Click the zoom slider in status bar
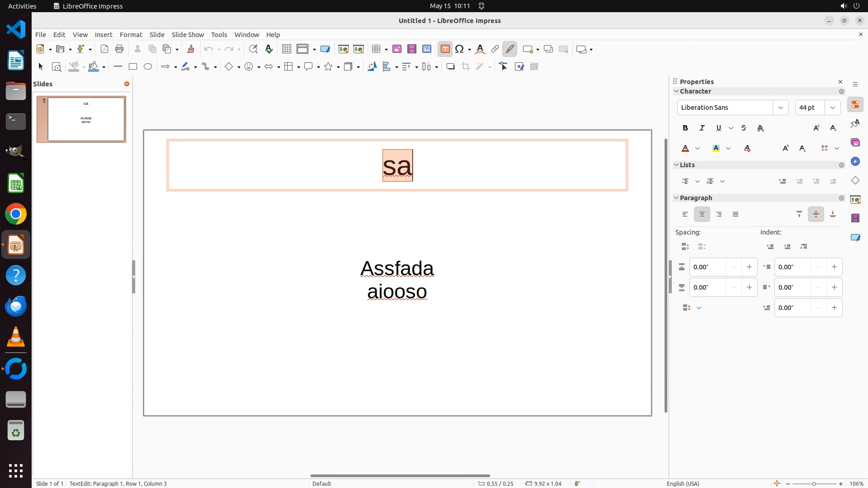Viewport: 868px width, 488px height. pos(814,483)
